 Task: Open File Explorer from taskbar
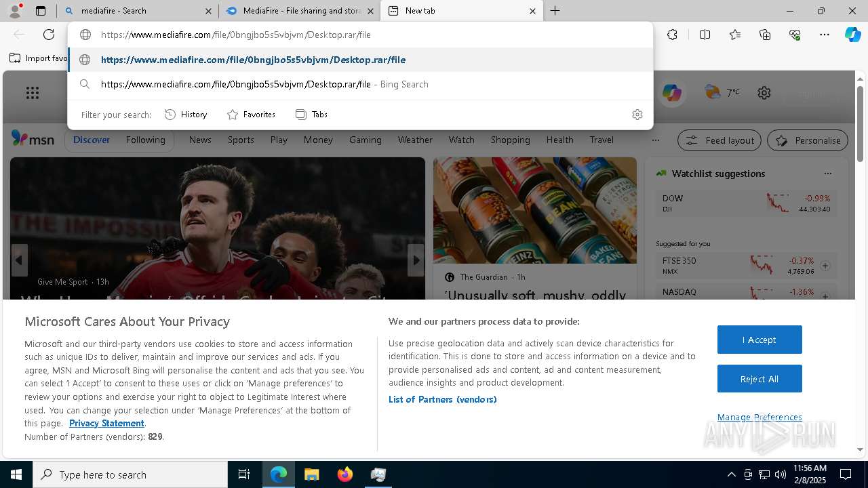[x=311, y=474]
